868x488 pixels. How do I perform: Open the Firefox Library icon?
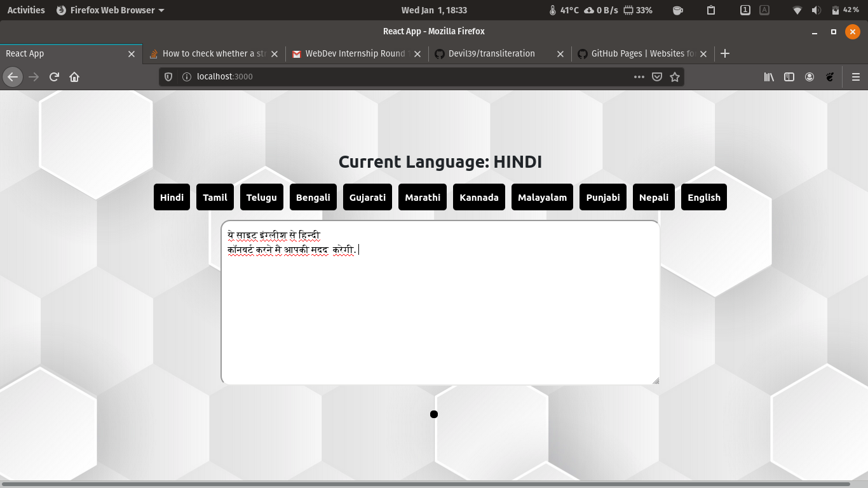click(x=768, y=76)
